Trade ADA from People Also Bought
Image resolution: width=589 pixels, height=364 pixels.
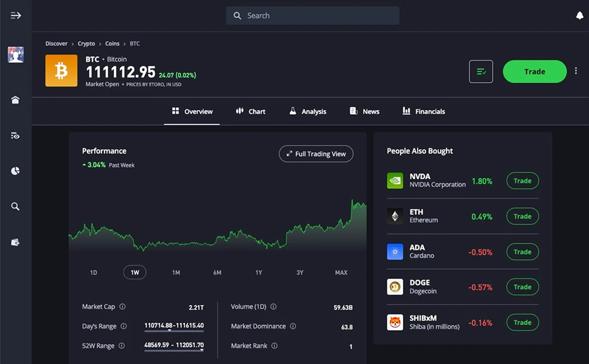pos(523,252)
